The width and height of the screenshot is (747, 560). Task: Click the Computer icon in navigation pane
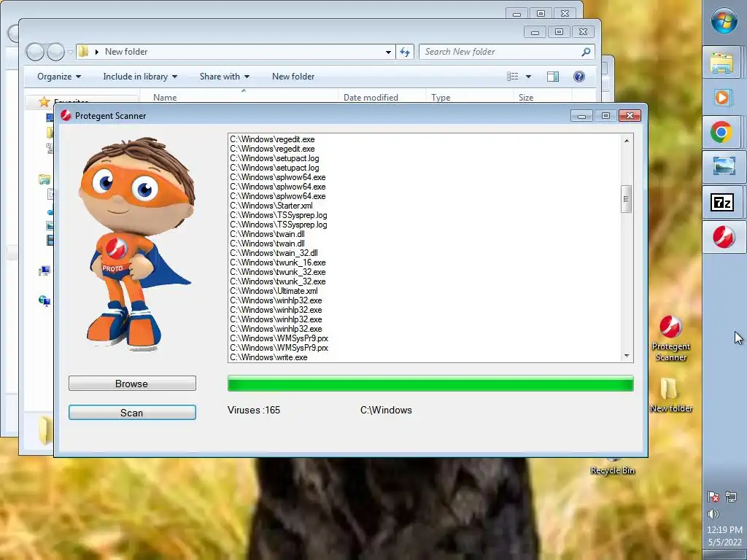coord(44,271)
